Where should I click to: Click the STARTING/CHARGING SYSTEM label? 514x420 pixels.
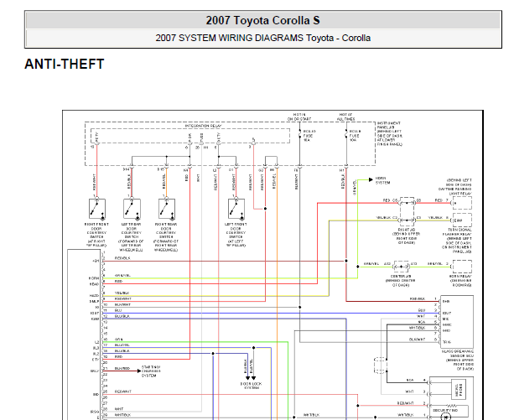(151, 371)
